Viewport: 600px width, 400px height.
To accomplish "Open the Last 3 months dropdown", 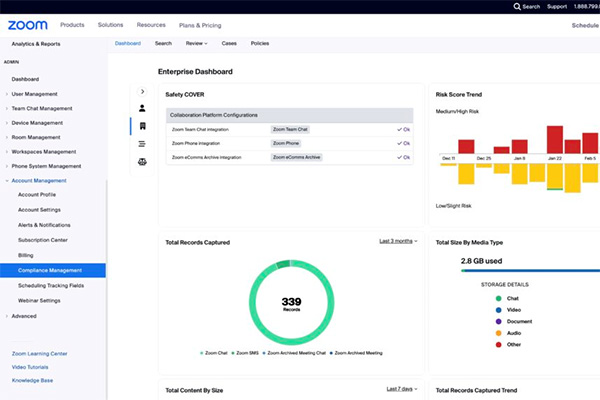I will tap(398, 241).
